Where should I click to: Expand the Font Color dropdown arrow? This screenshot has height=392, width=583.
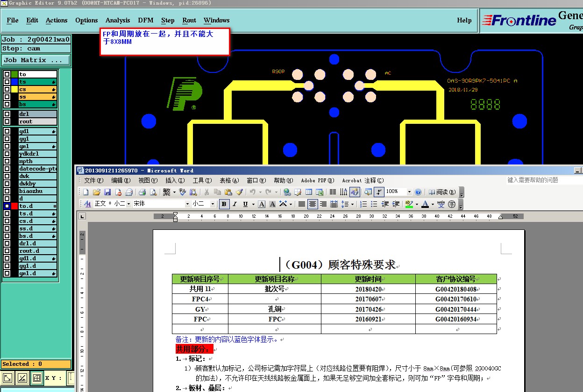pos(433,204)
